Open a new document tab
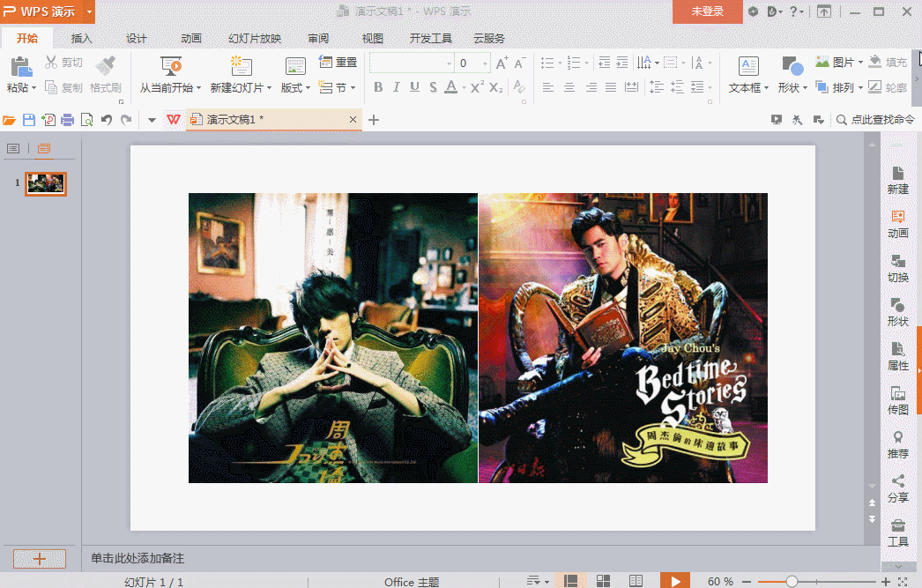This screenshot has width=922, height=588. point(374,120)
